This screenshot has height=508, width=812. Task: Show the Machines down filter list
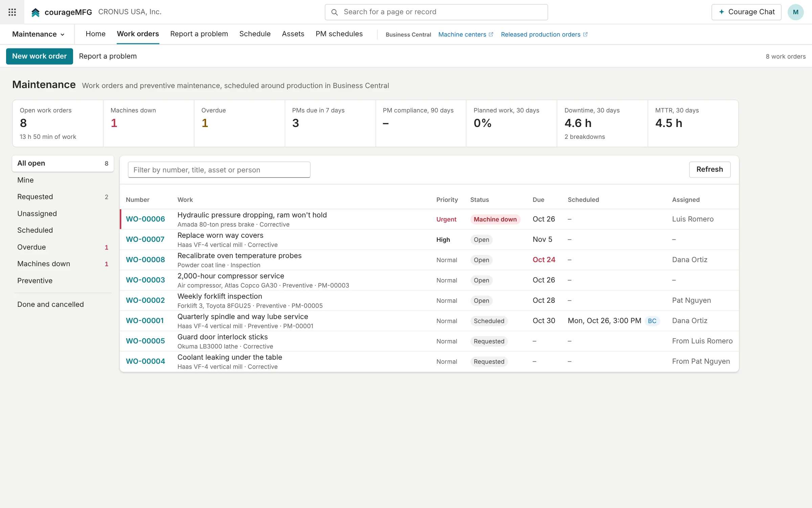pyautogui.click(x=63, y=264)
